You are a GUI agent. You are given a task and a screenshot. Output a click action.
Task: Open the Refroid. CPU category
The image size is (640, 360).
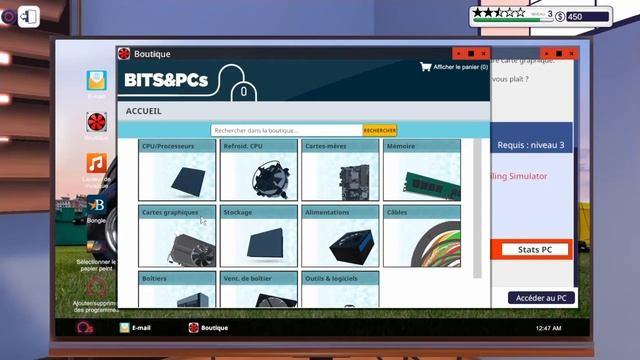click(259, 170)
